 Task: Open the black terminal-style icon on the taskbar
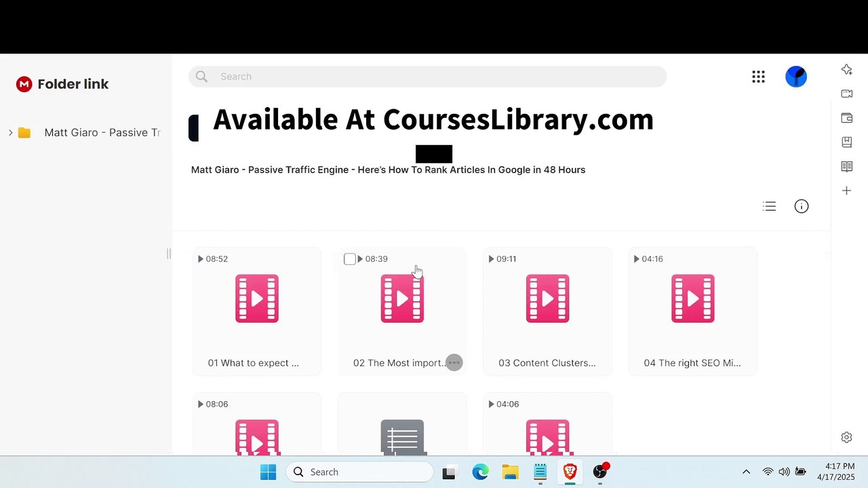point(449,472)
